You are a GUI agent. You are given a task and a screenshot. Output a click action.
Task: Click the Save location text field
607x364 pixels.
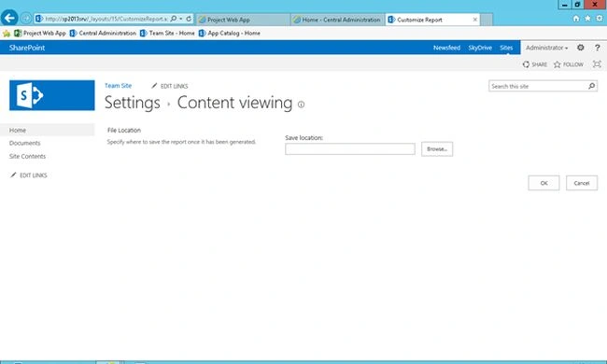tap(350, 149)
